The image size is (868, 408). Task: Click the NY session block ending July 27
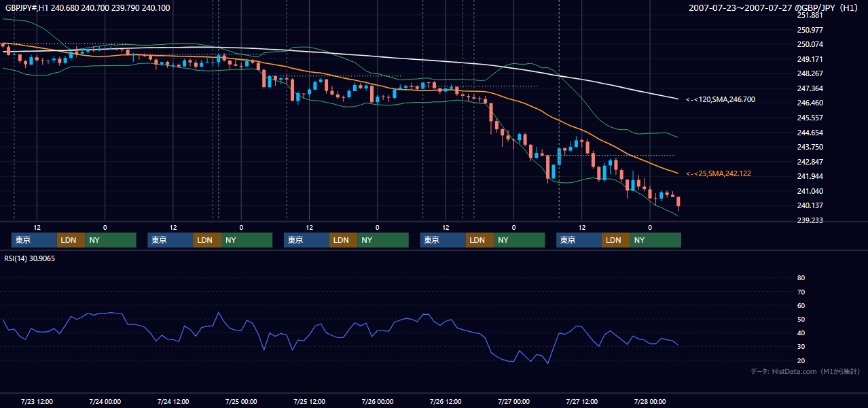coord(655,240)
